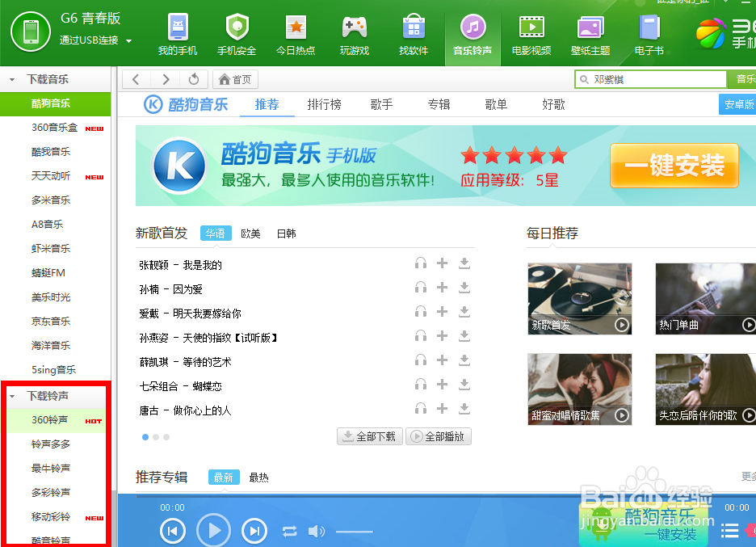The height and width of the screenshot is (547, 756).
Task: Go to second page dot of song list
Action: 156,437
